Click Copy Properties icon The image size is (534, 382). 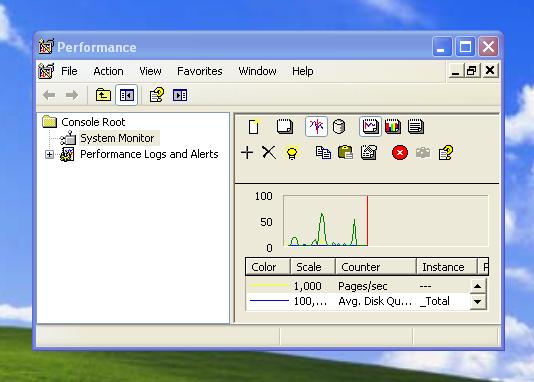point(323,153)
